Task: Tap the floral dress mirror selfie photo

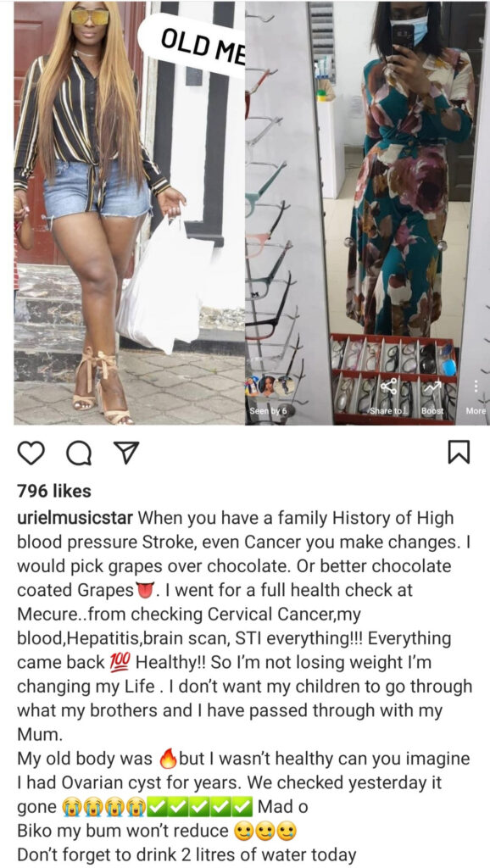Action: point(368,213)
